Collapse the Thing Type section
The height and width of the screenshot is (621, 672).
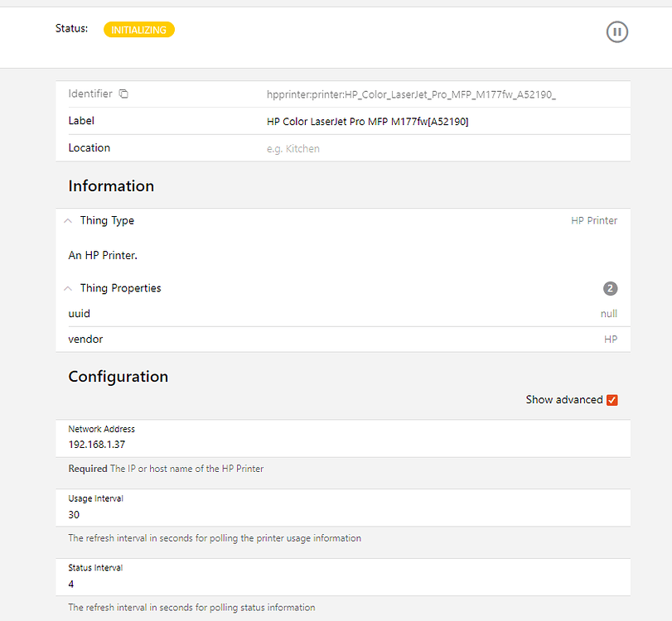[x=67, y=220]
